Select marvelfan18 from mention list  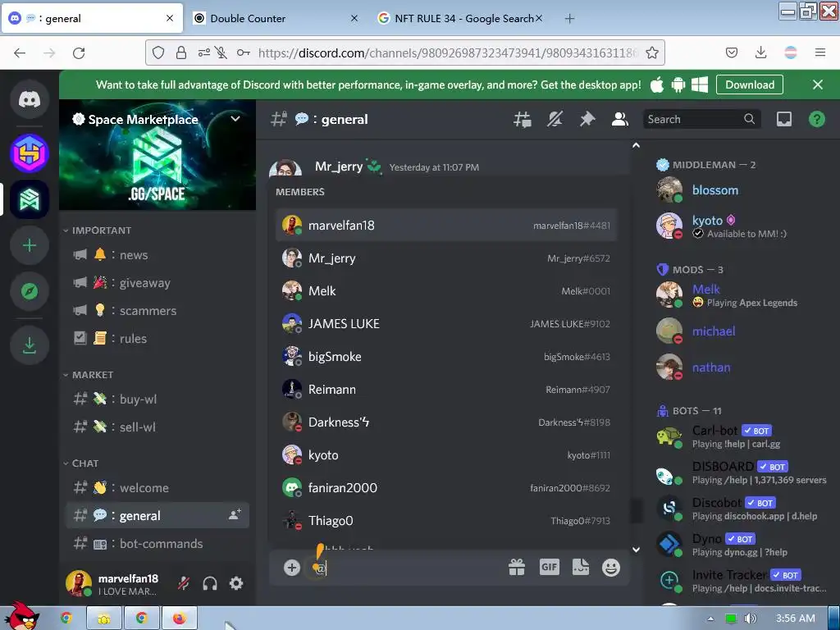446,226
